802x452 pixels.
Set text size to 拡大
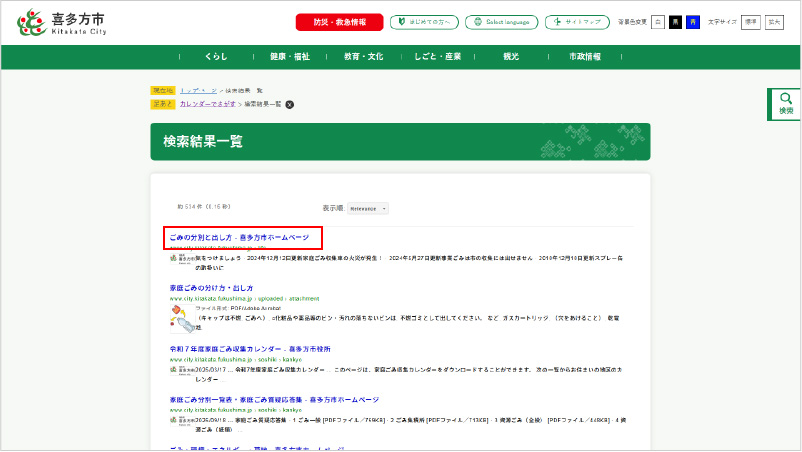[774, 22]
